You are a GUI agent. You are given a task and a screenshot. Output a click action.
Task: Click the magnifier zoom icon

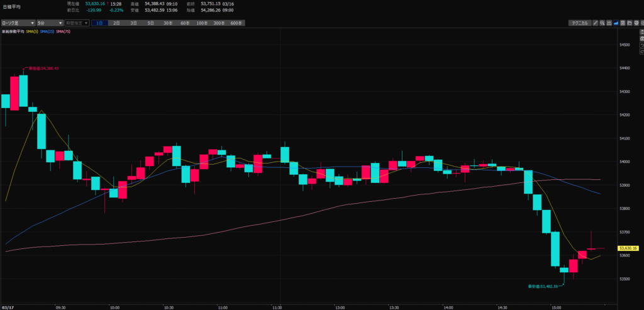pos(602,23)
